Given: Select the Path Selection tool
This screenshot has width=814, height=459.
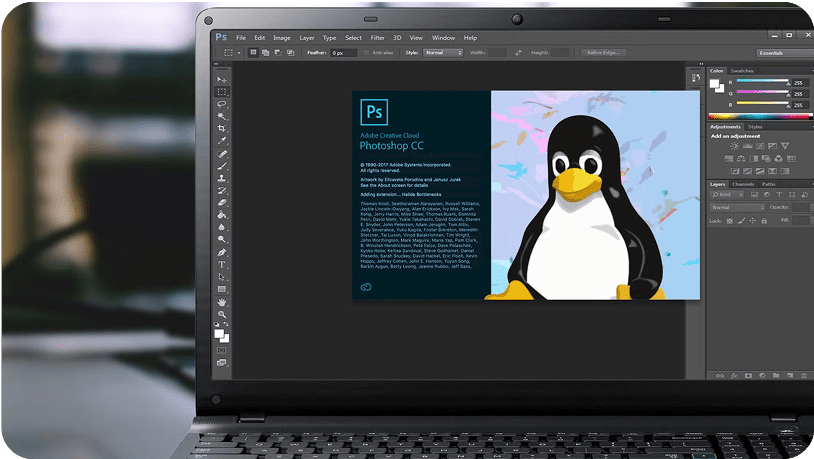Looking at the screenshot, I should pyautogui.click(x=222, y=277).
